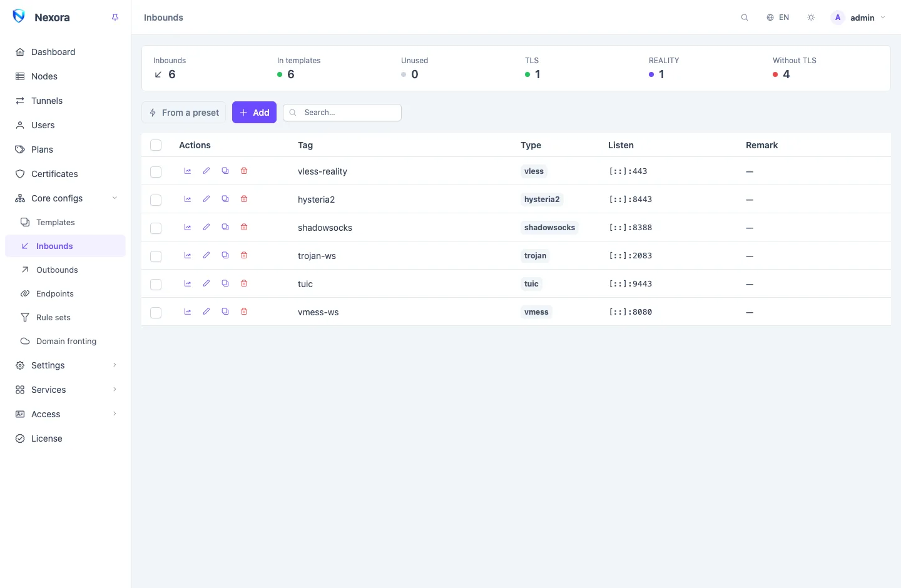View stats chart for tuic inbound

pyautogui.click(x=188, y=283)
